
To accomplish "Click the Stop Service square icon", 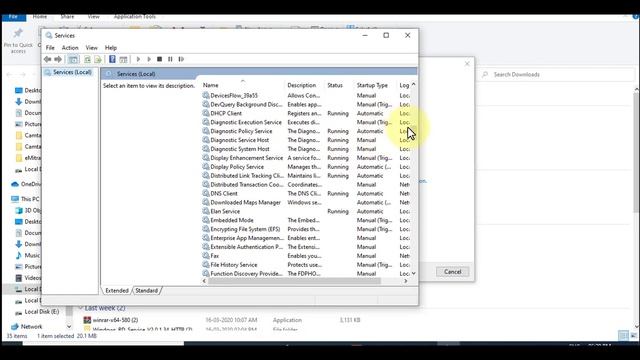I will [x=160, y=59].
